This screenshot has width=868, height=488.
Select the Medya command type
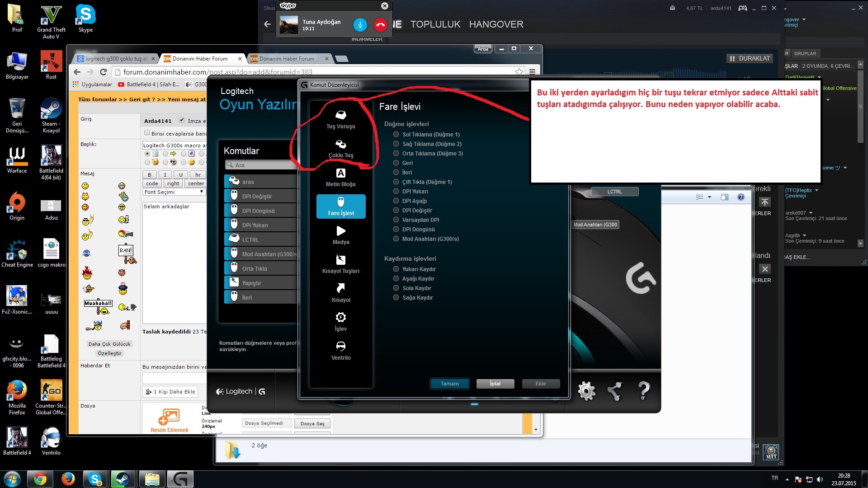click(x=341, y=235)
